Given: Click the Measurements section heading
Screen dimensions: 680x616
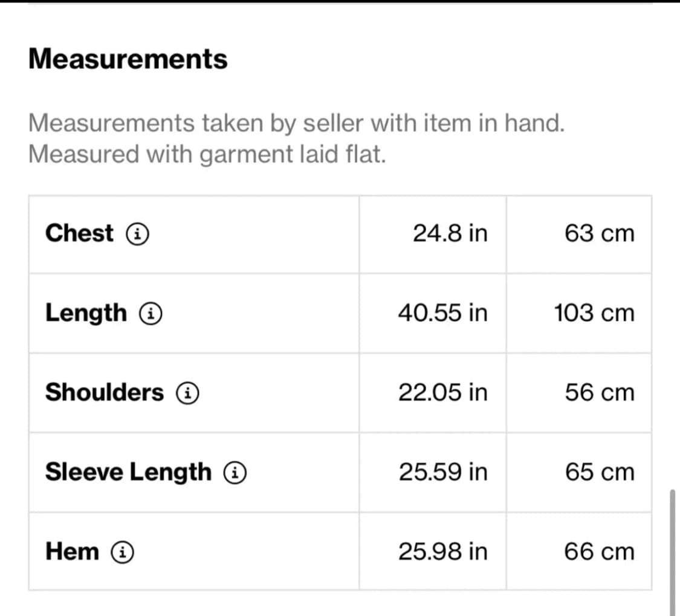Looking at the screenshot, I should [128, 59].
